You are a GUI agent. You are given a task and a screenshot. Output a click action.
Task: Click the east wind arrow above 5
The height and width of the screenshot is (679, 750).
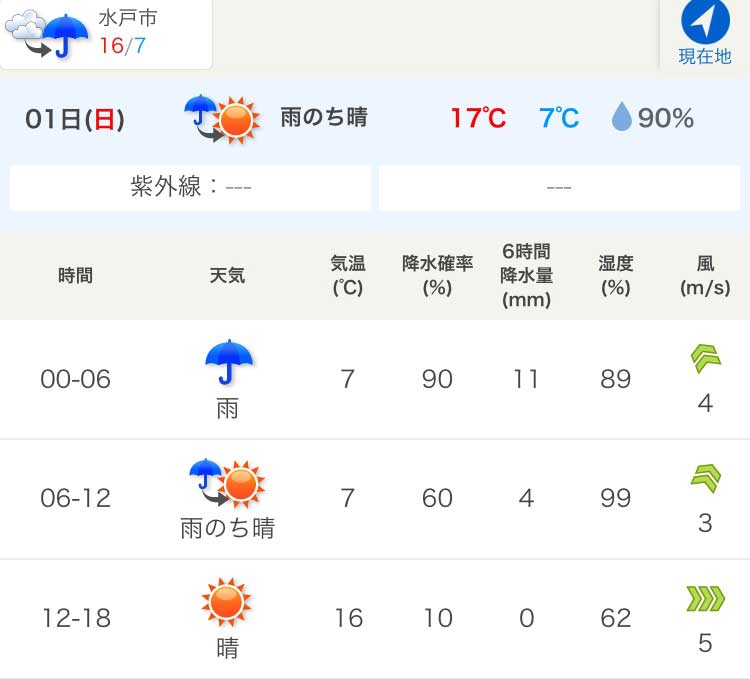(x=706, y=599)
